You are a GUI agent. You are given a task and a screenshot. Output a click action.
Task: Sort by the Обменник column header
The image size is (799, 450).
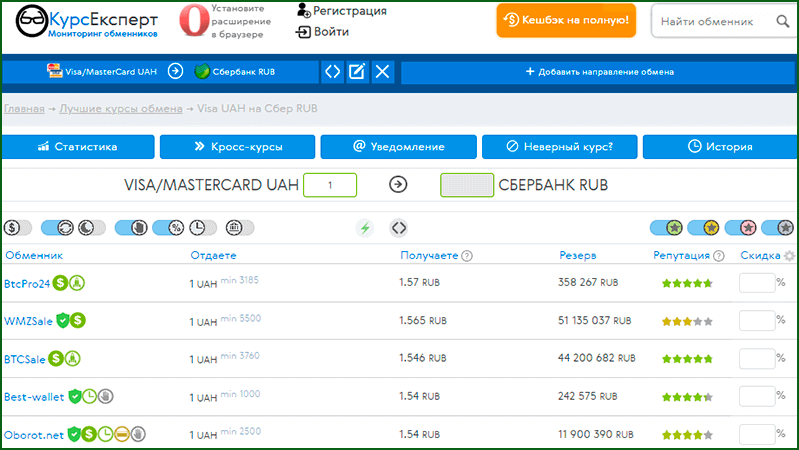coord(34,255)
